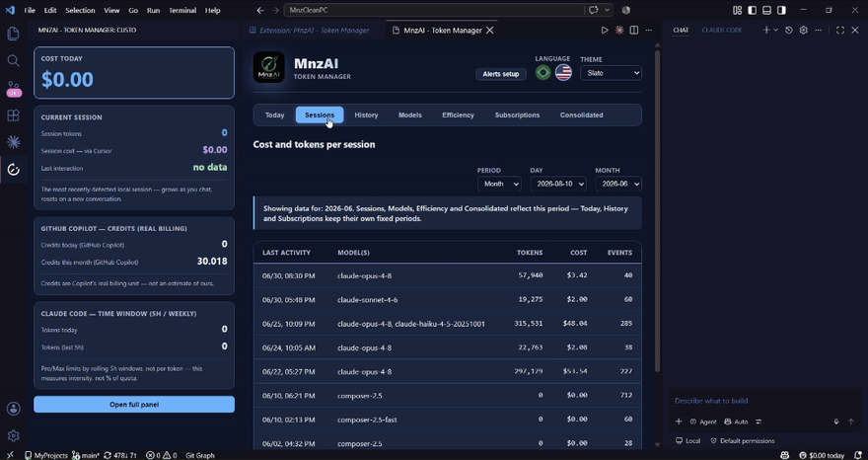Click the Alerts setup button
Image resolution: width=868 pixels, height=460 pixels.
pos(500,74)
